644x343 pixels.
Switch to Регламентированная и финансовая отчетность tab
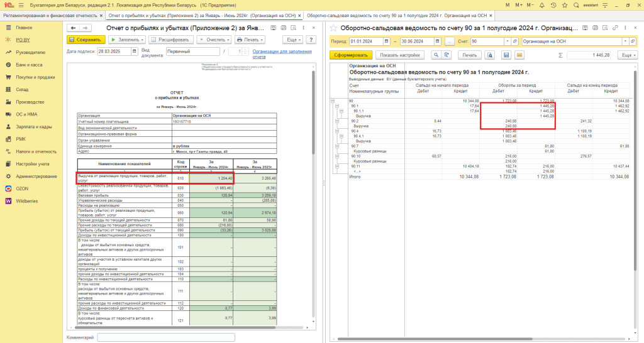click(50, 16)
